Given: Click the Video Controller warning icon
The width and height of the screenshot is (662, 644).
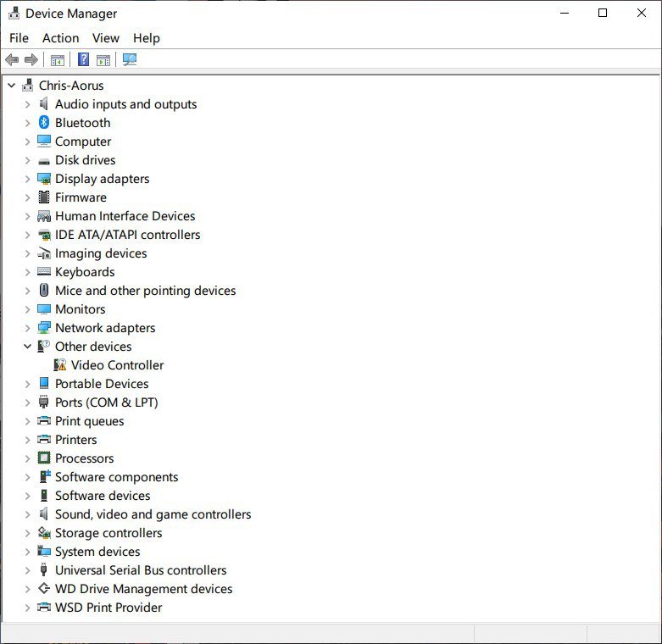Looking at the screenshot, I should 60,365.
